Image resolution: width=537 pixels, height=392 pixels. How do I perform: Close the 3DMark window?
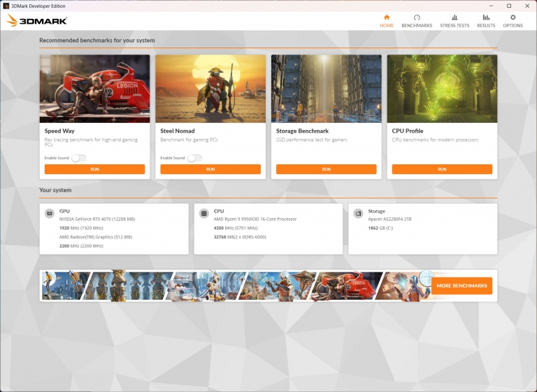(527, 6)
